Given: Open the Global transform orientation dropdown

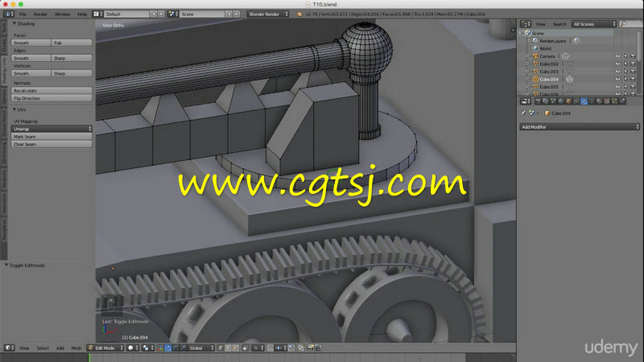Looking at the screenshot, I should pos(201,348).
